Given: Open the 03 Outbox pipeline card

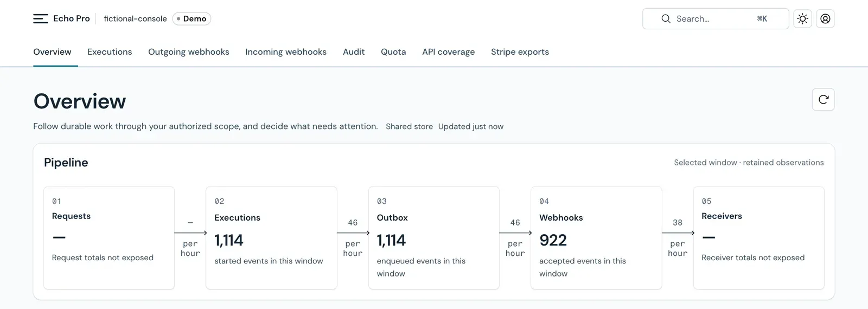Looking at the screenshot, I should (434, 238).
